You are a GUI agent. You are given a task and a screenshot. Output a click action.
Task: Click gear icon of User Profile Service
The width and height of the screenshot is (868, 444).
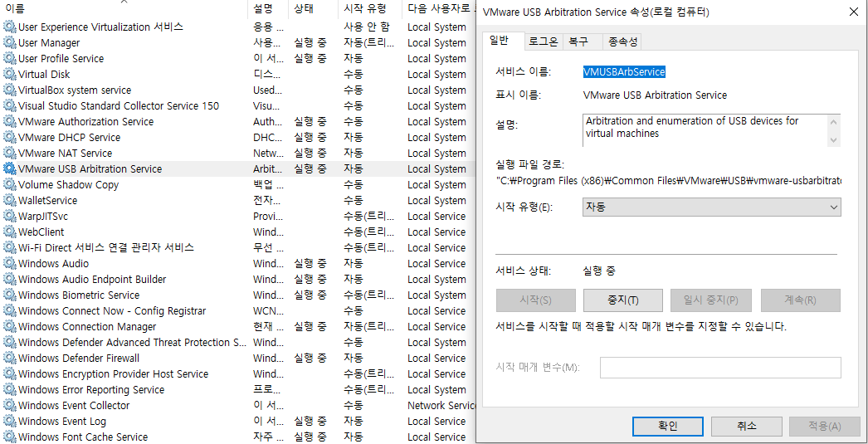pyautogui.click(x=9, y=59)
